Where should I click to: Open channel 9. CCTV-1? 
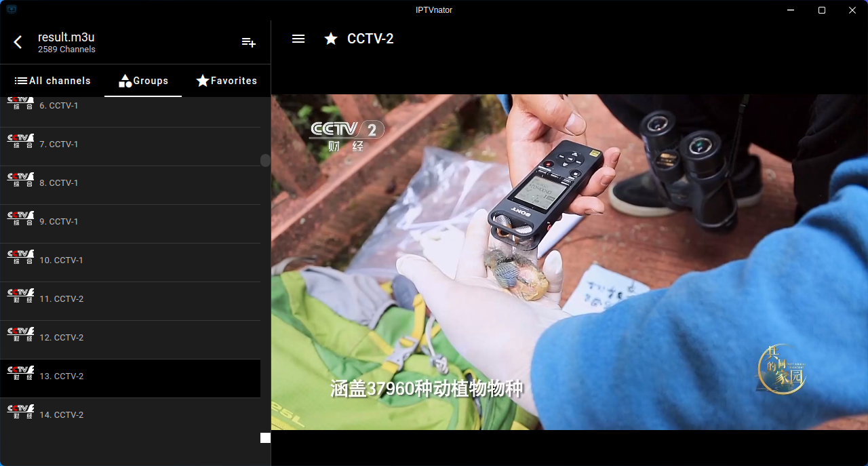130,224
